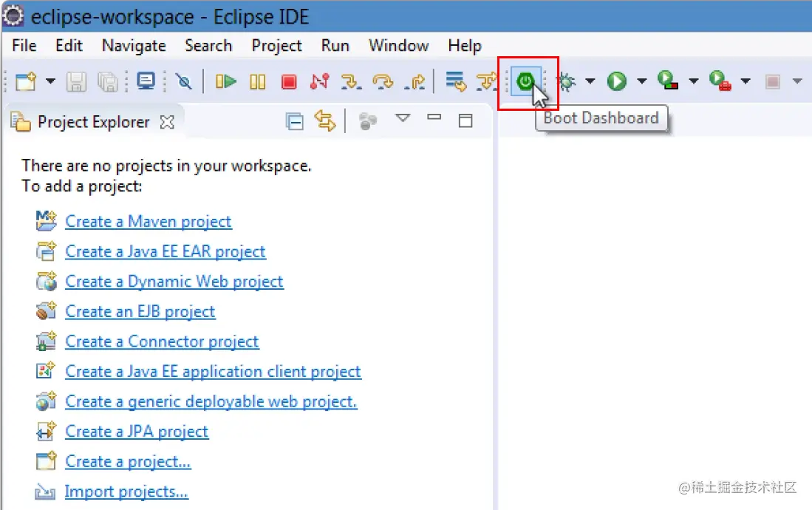
Task: Open the Coverage dropdown arrow
Action: tap(693, 81)
